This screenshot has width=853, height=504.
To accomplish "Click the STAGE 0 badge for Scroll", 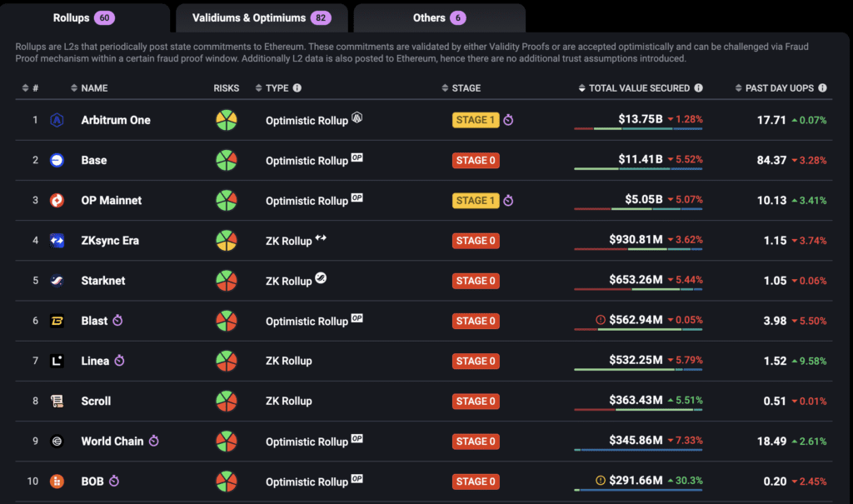I will (x=476, y=402).
